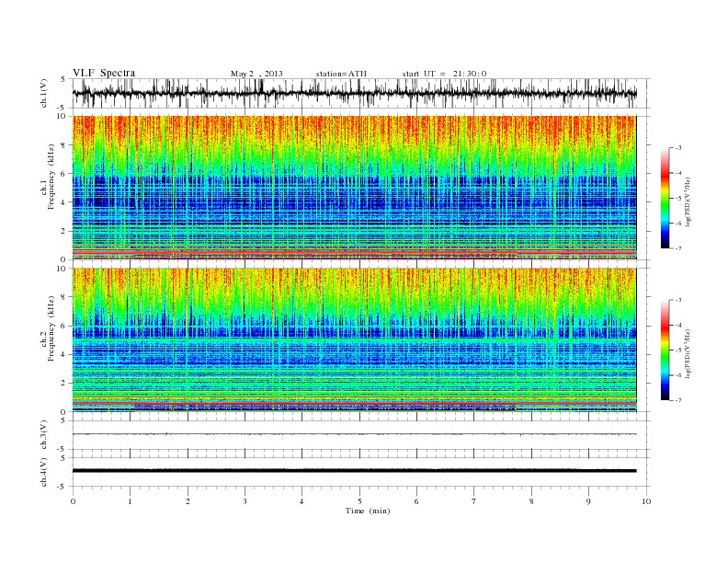Click the "4" minute tick label

301,501
